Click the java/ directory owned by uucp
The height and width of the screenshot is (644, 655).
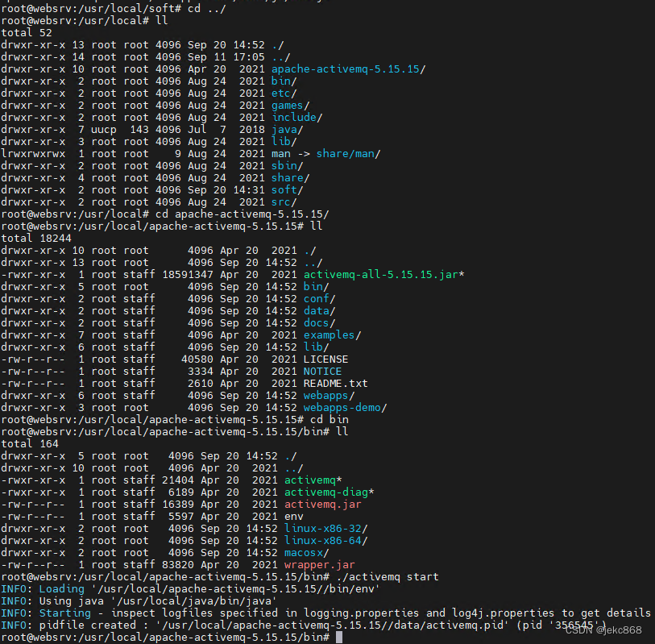[x=287, y=130]
